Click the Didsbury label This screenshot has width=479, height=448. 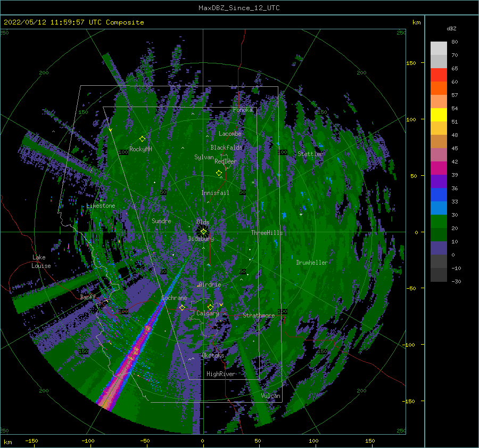[201, 239]
